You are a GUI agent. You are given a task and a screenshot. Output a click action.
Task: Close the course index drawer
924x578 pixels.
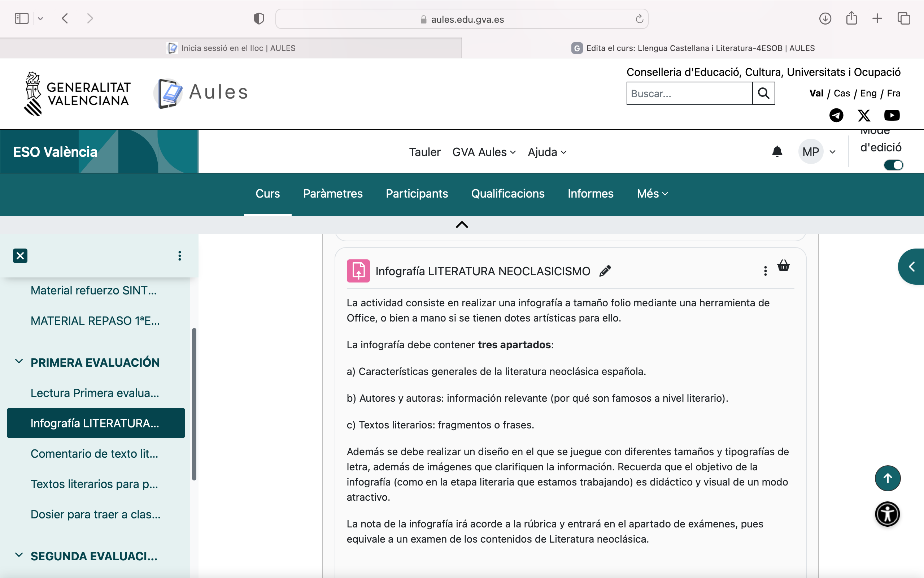click(x=20, y=256)
